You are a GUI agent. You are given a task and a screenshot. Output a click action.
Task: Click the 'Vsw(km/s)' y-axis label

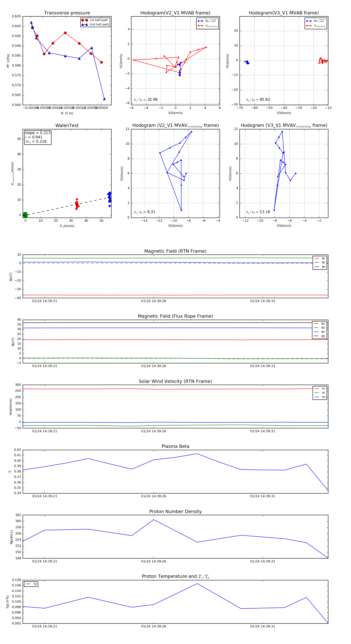[11, 407]
